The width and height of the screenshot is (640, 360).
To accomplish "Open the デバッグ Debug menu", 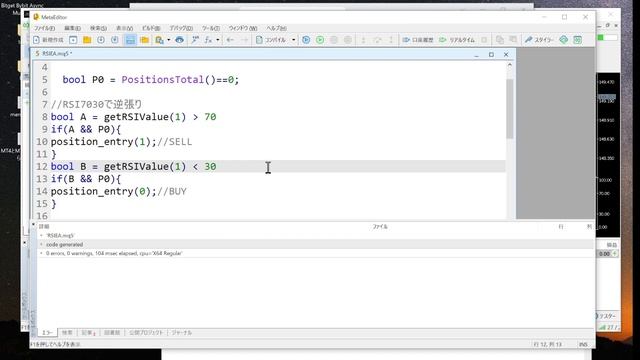I will (x=181, y=28).
